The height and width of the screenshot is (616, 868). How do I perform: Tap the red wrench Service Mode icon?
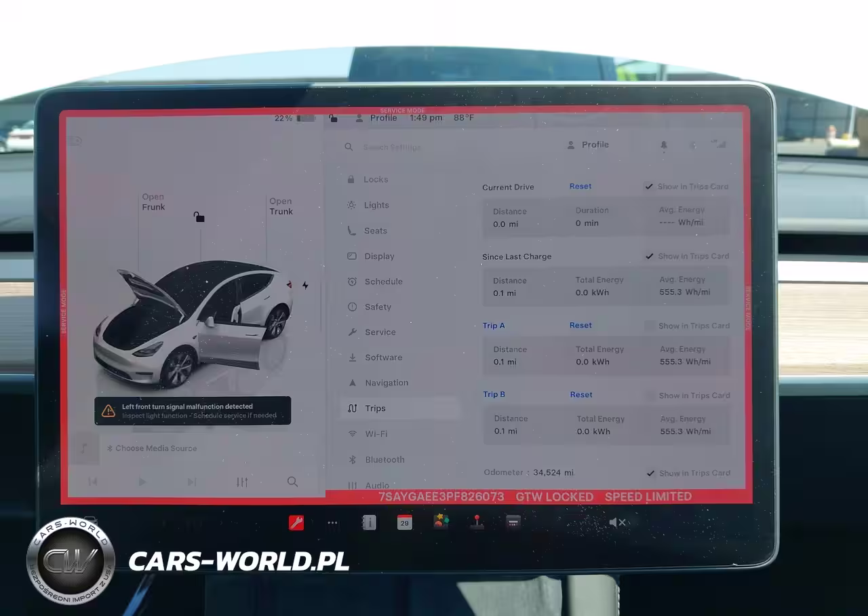pyautogui.click(x=296, y=522)
